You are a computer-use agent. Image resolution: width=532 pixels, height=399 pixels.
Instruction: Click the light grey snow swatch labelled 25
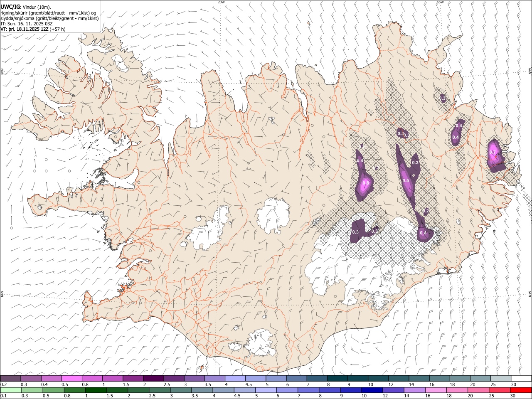click(501, 378)
